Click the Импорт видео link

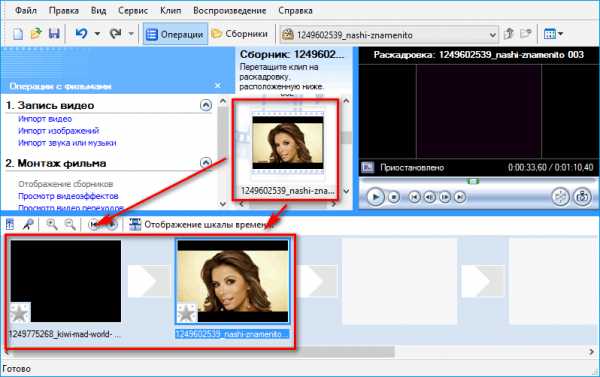tap(45, 119)
